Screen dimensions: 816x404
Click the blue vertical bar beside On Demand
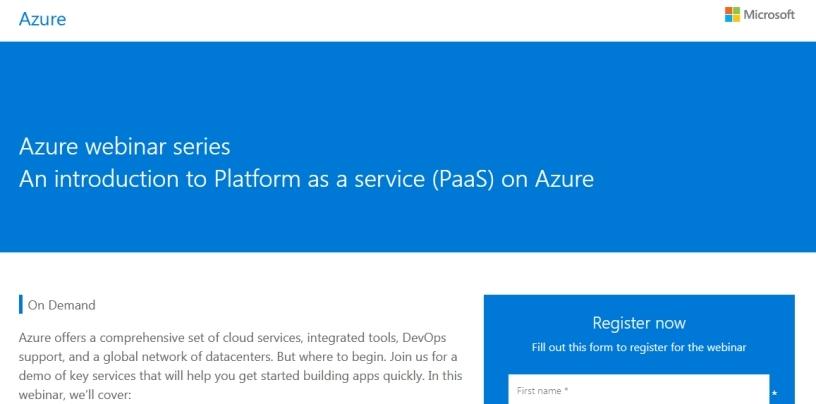[20, 305]
